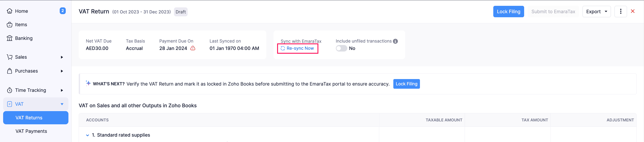Open the Export dropdown
The height and width of the screenshot is (142, 644).
596,11
